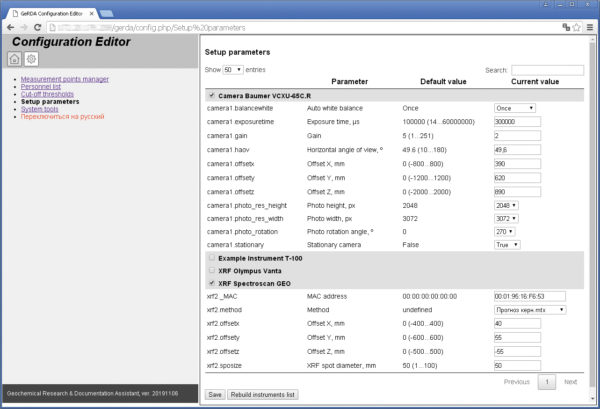
Task: Click the Exposure time current value field
Action: click(517, 122)
